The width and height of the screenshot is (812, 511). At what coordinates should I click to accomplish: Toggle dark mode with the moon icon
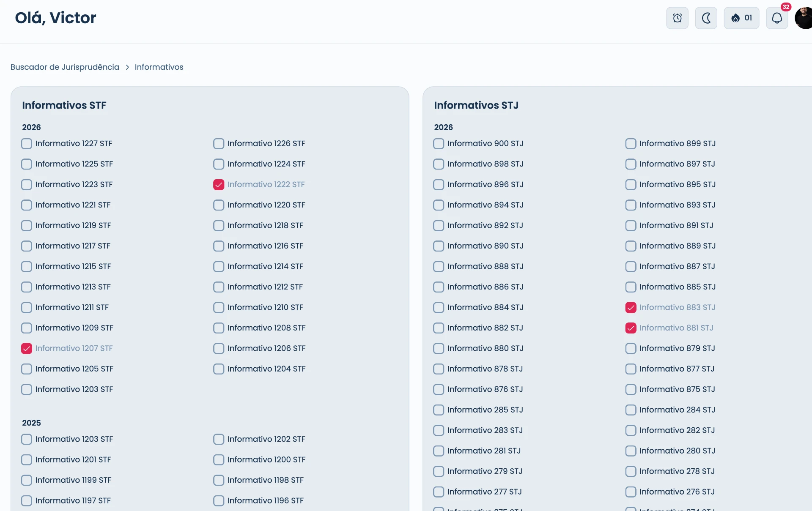pyautogui.click(x=706, y=18)
